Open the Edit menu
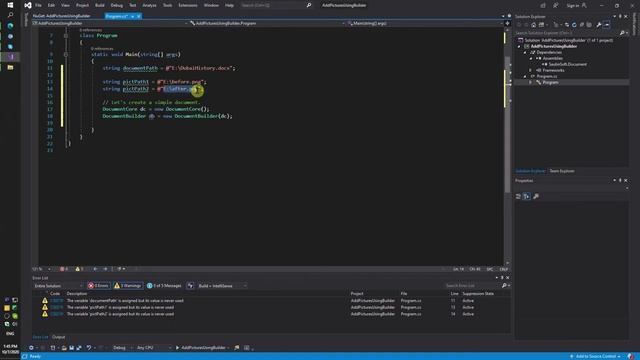 51,5
